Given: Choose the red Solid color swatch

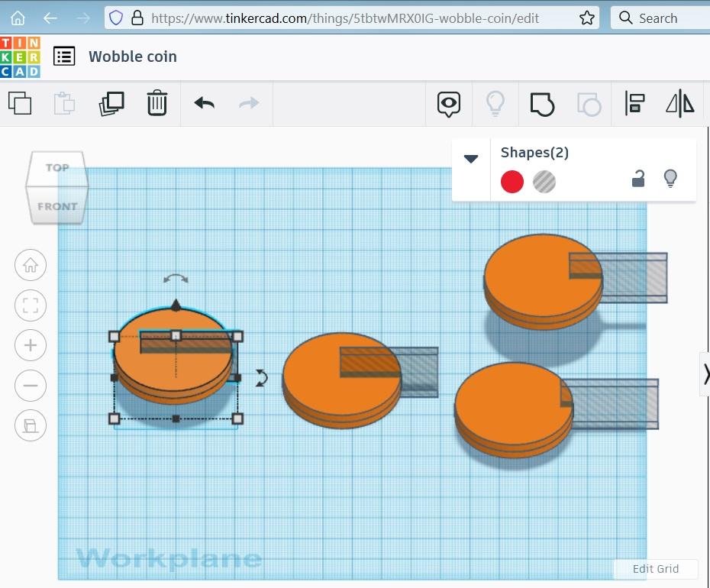Looking at the screenshot, I should [x=512, y=182].
